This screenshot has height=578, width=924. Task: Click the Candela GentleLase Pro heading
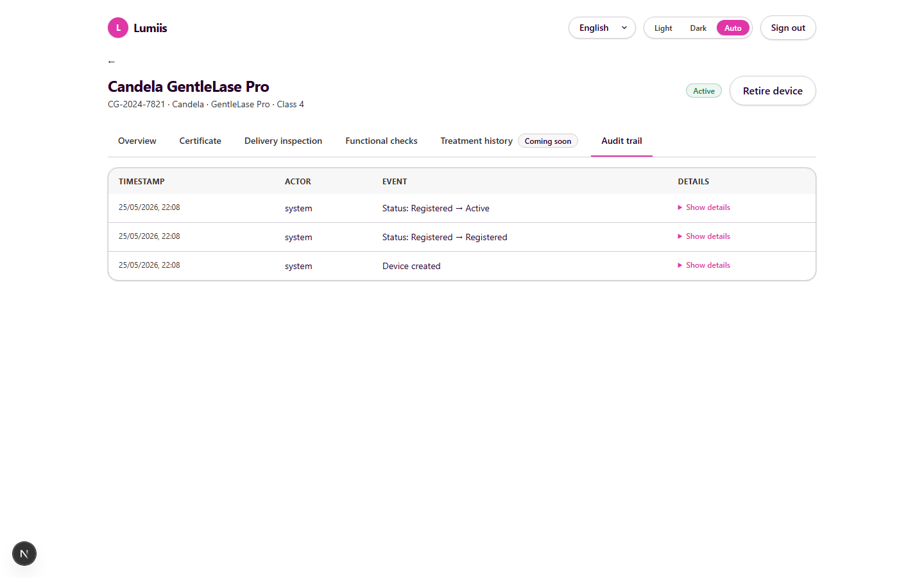(189, 87)
